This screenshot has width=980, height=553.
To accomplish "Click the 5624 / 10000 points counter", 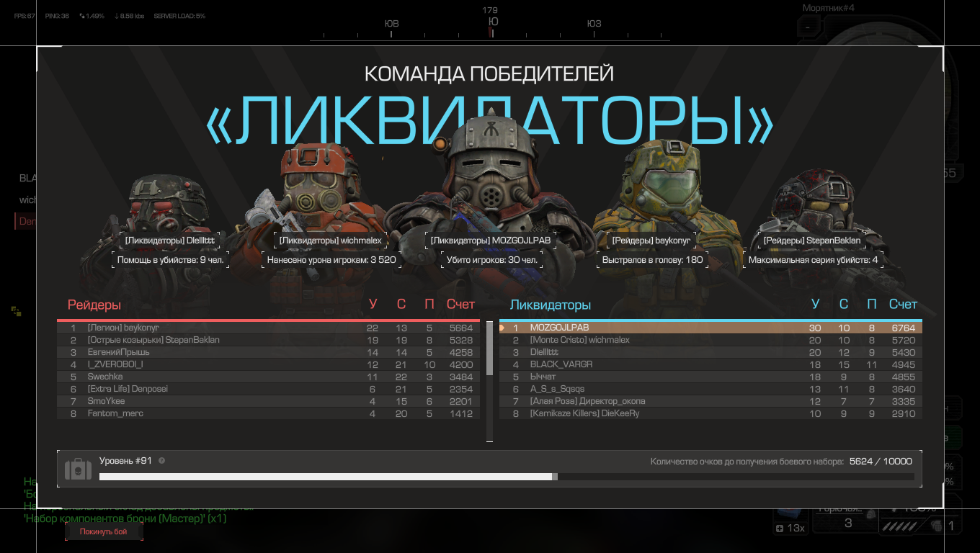I will (x=881, y=462).
